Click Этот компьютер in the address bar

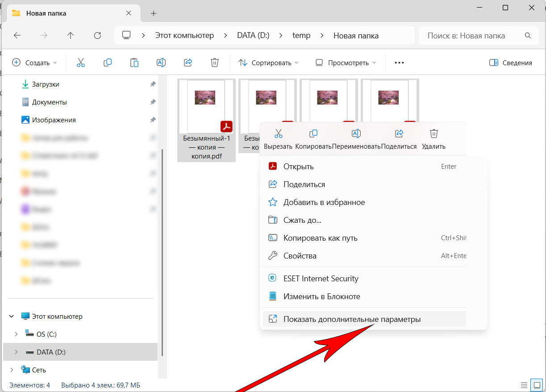point(184,36)
